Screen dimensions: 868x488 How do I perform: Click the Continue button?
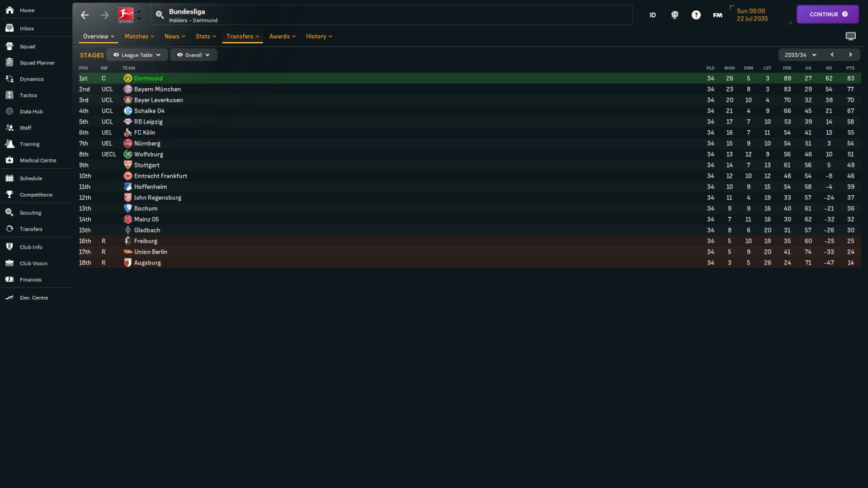click(x=827, y=14)
